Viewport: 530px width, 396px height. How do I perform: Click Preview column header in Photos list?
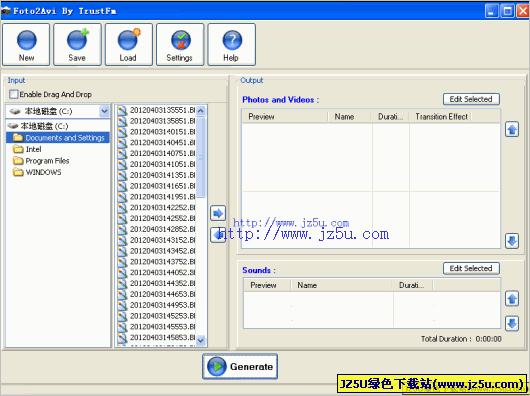[x=285, y=117]
